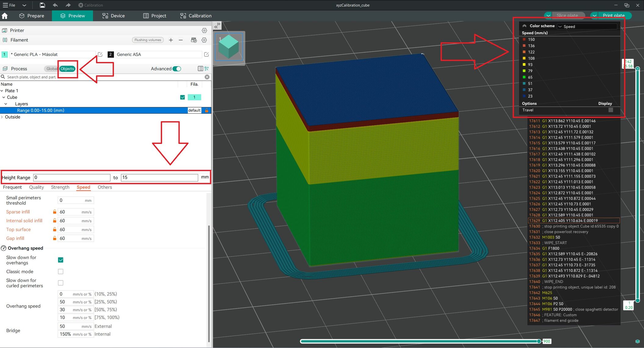
Task: Collapse sidebar with double-chevron icon
Action: (x=217, y=25)
